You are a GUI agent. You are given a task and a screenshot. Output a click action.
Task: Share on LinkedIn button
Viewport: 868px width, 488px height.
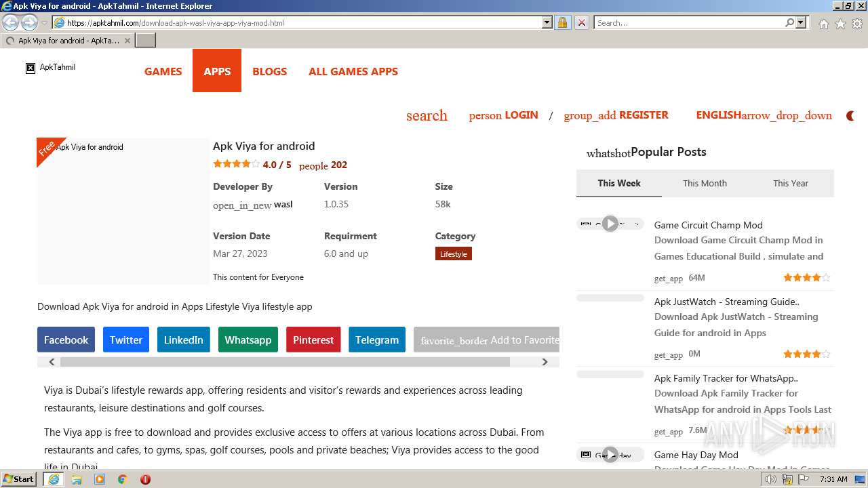coord(183,340)
